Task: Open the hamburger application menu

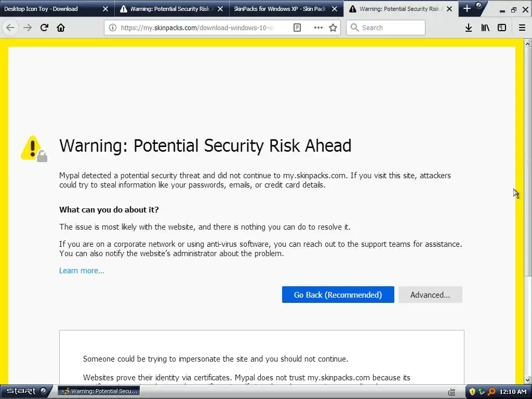Action: (x=522, y=28)
